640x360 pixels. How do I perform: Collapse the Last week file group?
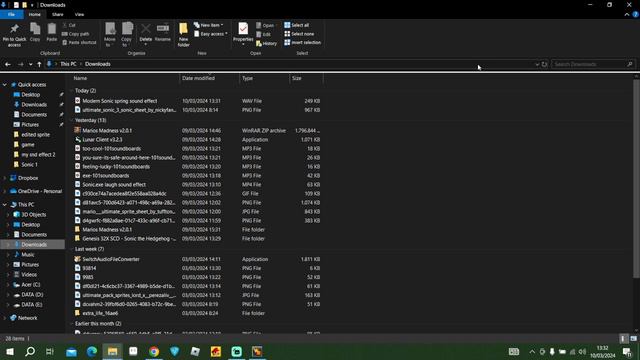72,249
